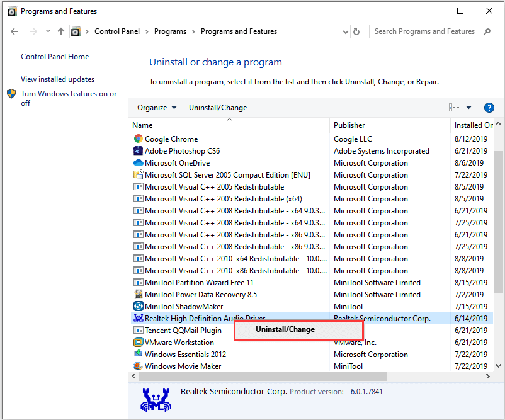
Task: Expand chevron before Control Panel breadcrumb
Action: coord(87,31)
